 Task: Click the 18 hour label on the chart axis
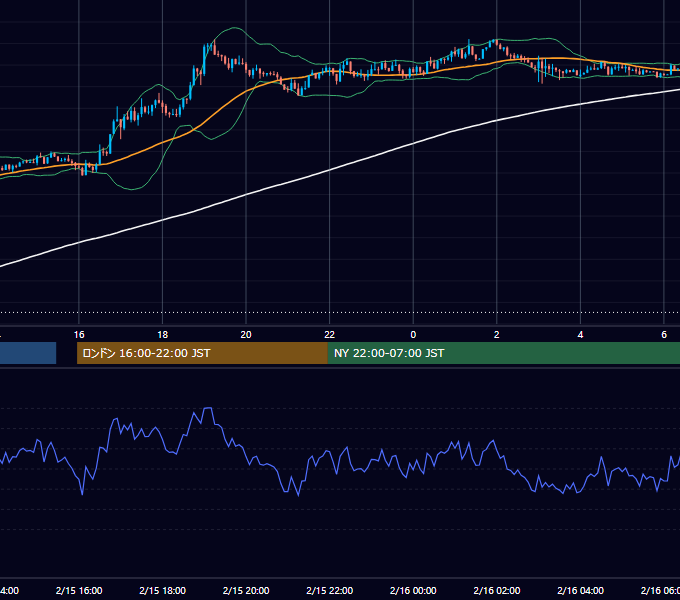(162, 335)
